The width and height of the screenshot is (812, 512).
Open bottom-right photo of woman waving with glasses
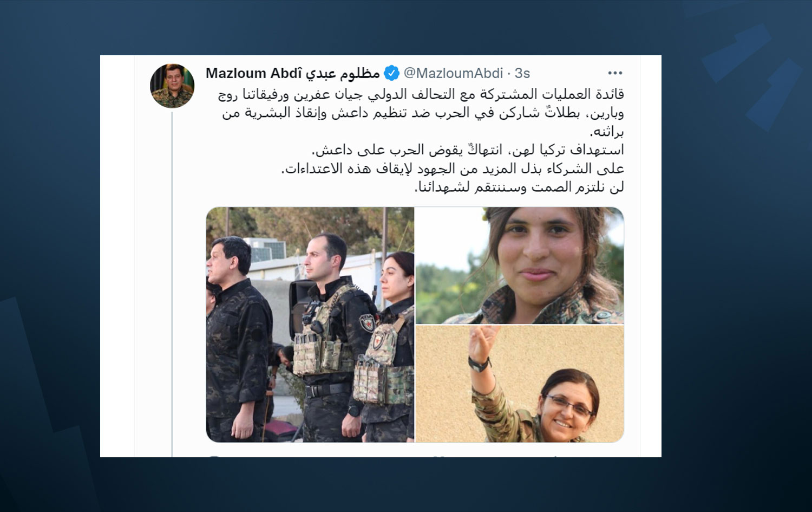coord(520,384)
